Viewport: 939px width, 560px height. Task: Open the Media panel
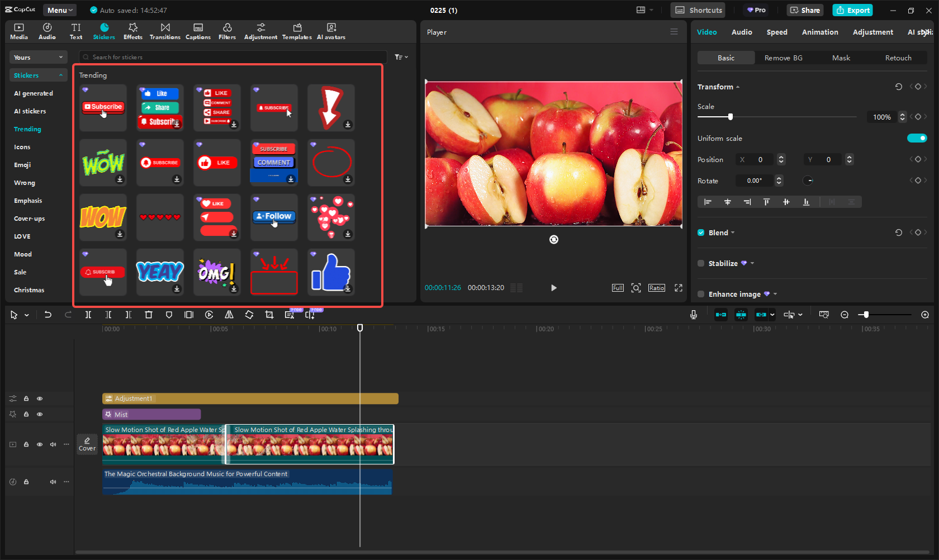tap(18, 31)
